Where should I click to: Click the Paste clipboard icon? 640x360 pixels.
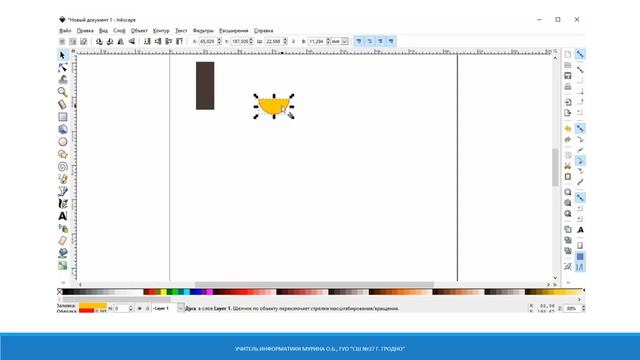pyautogui.click(x=568, y=177)
